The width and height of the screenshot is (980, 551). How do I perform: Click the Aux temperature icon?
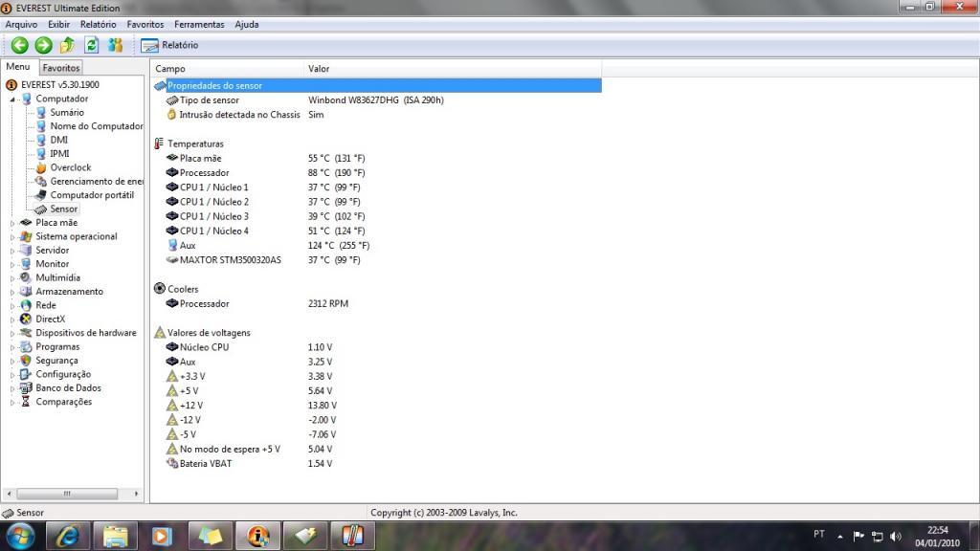[x=172, y=246]
